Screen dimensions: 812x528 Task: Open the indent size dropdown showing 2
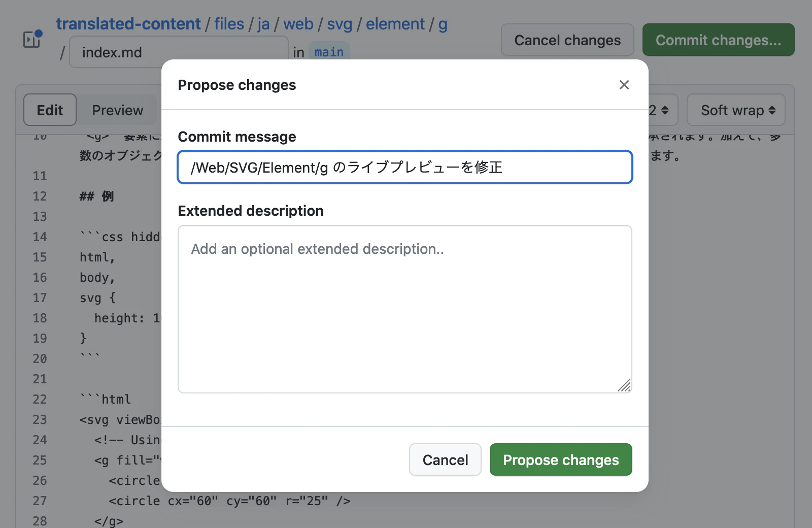(x=662, y=110)
